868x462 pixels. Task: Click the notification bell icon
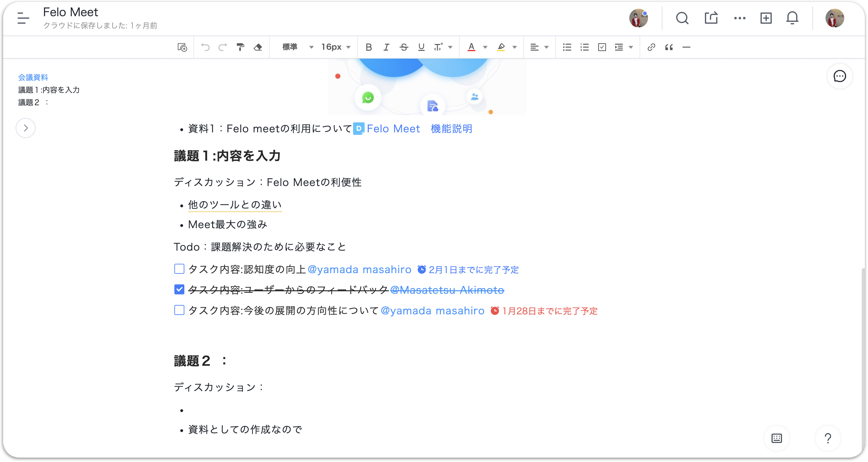pos(792,18)
